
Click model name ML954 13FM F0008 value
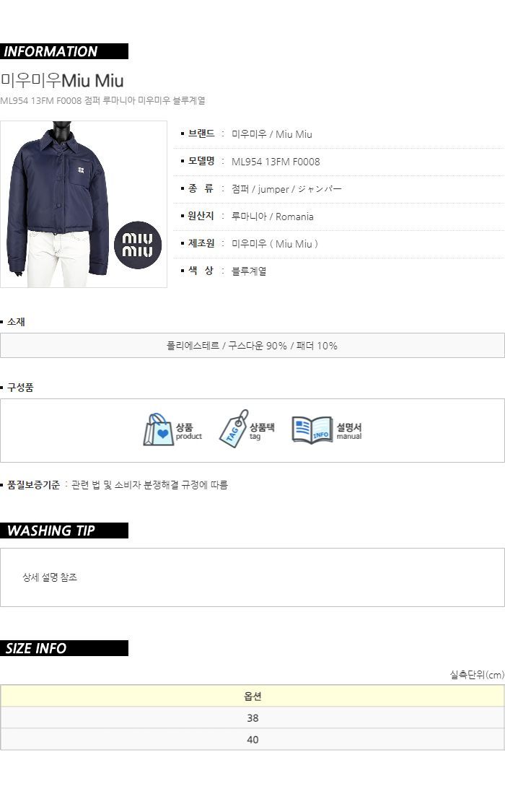click(x=276, y=162)
